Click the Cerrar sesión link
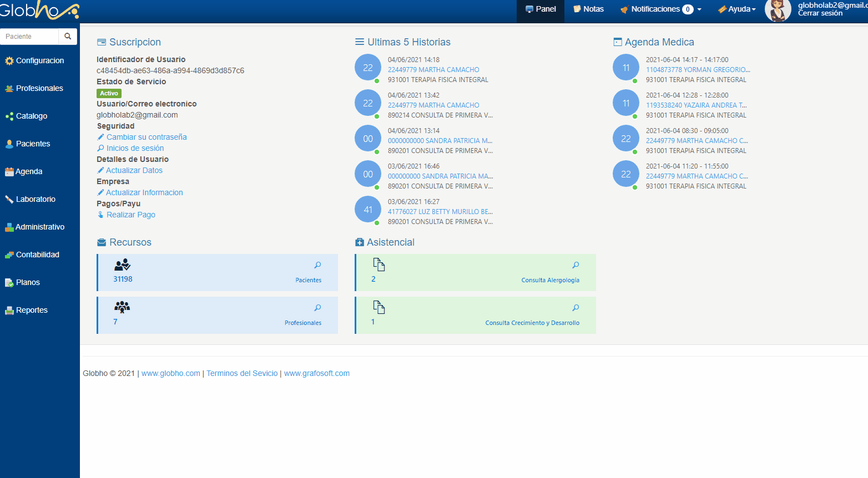Viewport: 868px width, 478px height. [820, 13]
